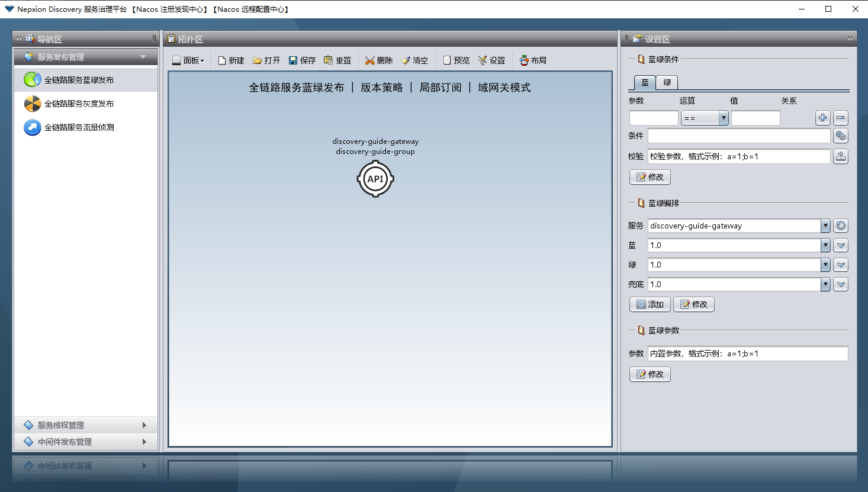868x492 pixels.
Task: Expand the 中间件发布管理 section
Action: click(x=86, y=442)
